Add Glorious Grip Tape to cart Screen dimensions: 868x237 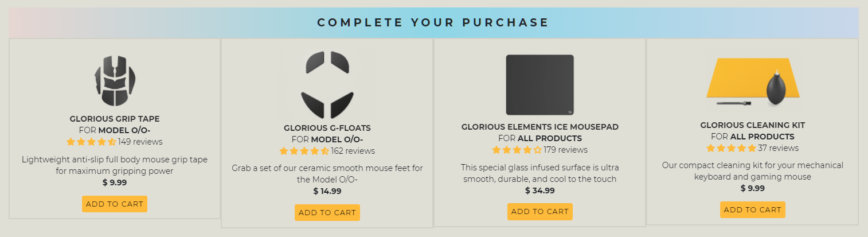[x=115, y=204]
